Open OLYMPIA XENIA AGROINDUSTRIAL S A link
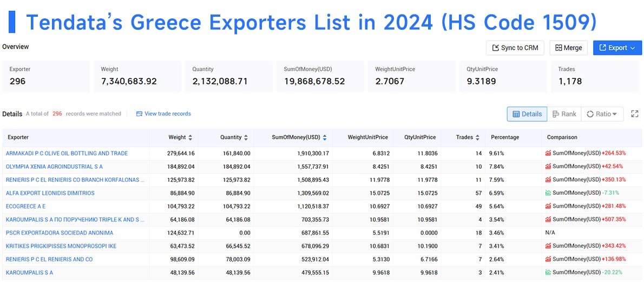This screenshot has width=644, height=284. (x=54, y=167)
